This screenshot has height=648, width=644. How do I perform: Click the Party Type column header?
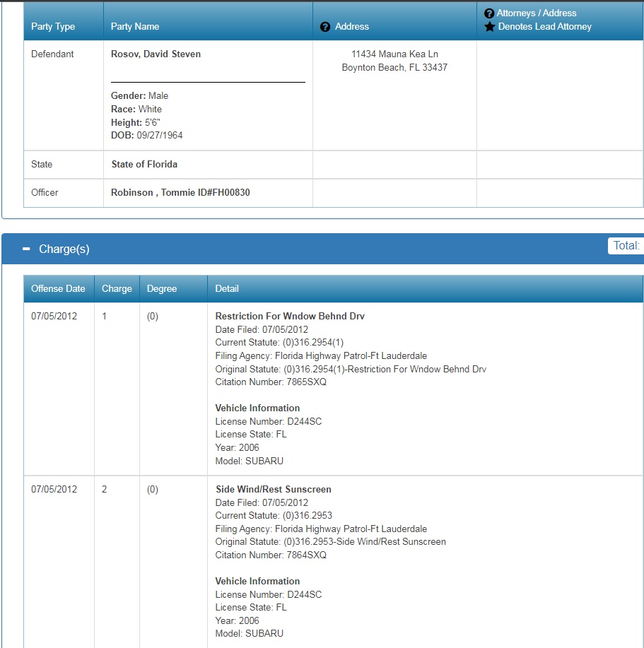[53, 27]
